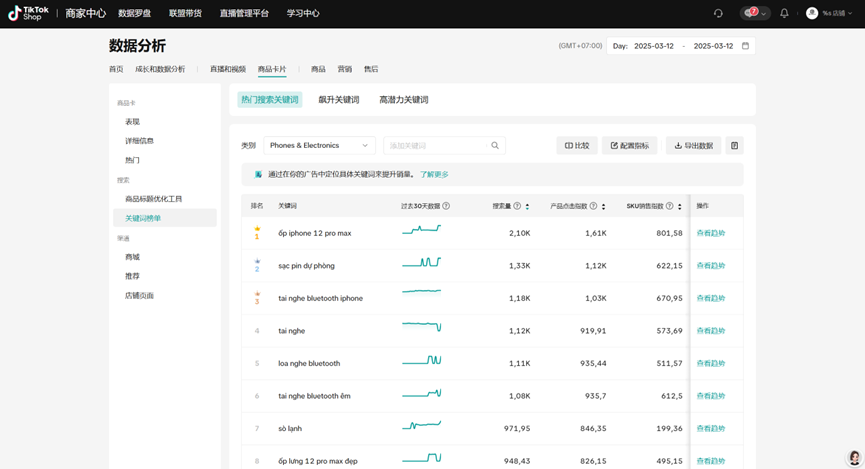Open 推荐 in the sidebar

point(132,276)
